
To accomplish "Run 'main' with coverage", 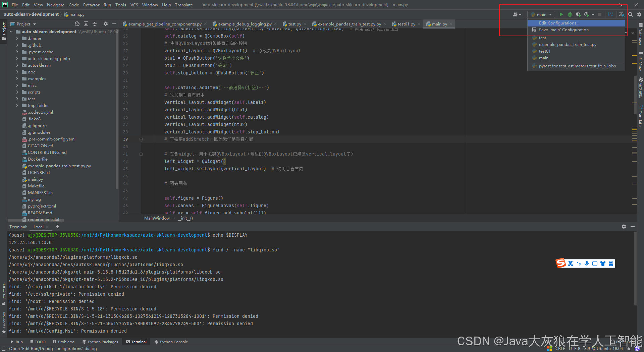I will pyautogui.click(x=578, y=14).
